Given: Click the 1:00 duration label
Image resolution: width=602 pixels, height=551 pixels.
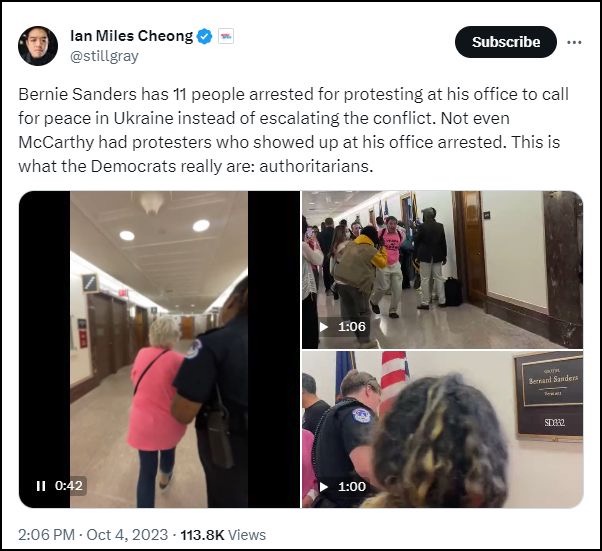Looking at the screenshot, I should 352,487.
